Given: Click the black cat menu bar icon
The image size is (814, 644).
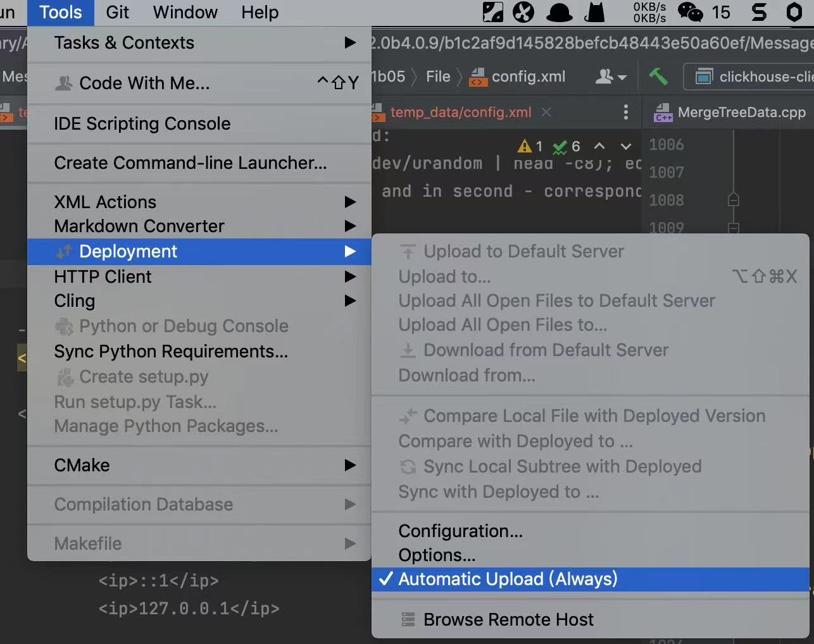Looking at the screenshot, I should 594,12.
